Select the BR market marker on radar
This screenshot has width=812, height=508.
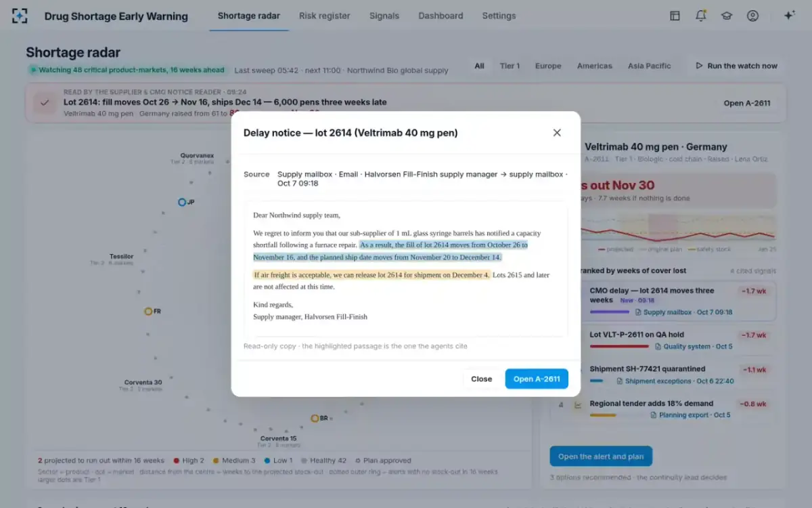coord(315,419)
